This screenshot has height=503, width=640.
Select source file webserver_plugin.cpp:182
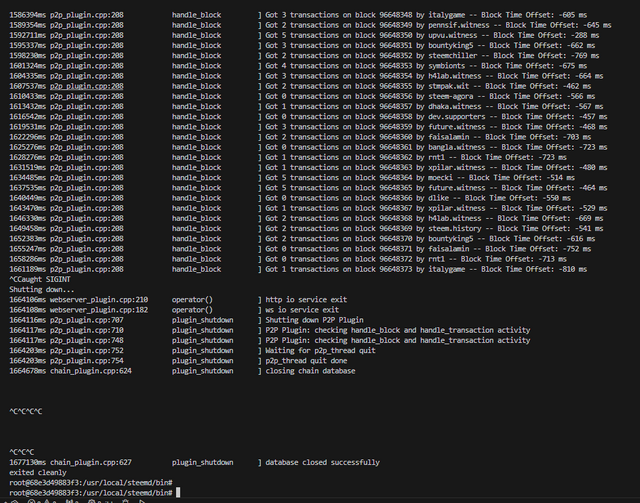point(99,310)
